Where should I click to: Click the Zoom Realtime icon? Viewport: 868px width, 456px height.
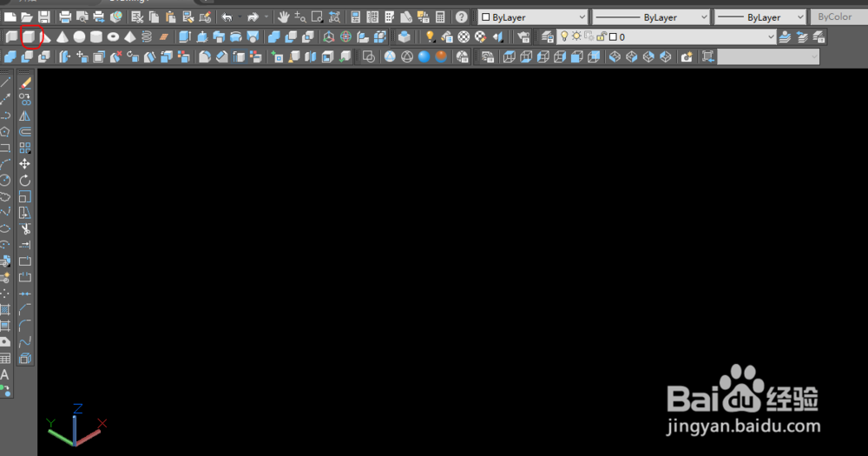(x=300, y=17)
